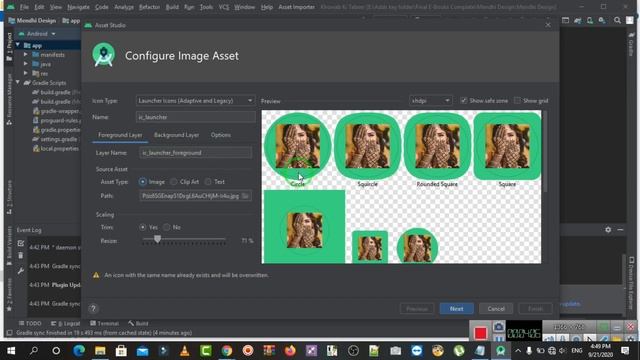Open Microsoft Edge from the taskbar

(79, 351)
